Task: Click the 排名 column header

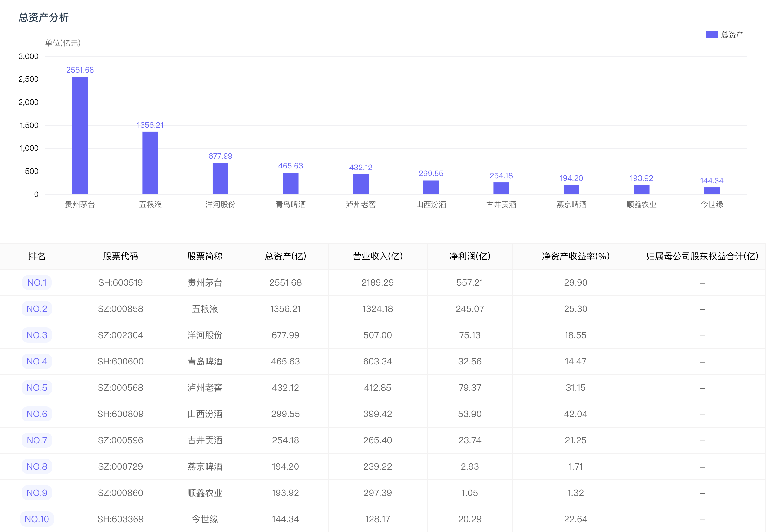Action: (37, 256)
